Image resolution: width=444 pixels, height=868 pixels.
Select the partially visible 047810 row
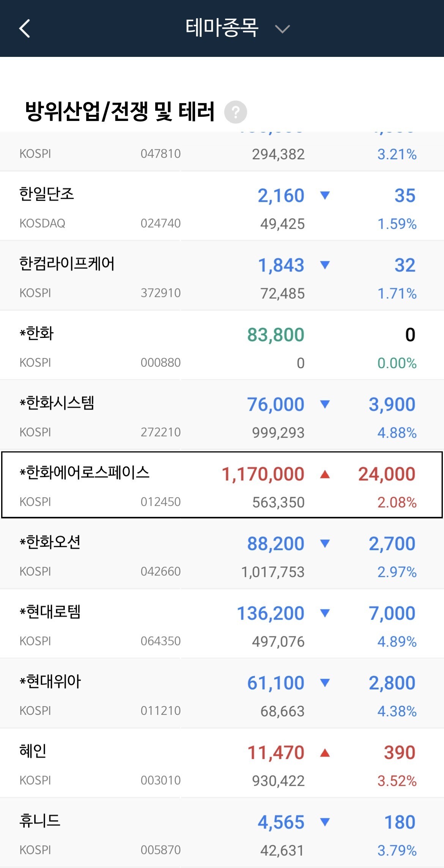click(x=222, y=151)
